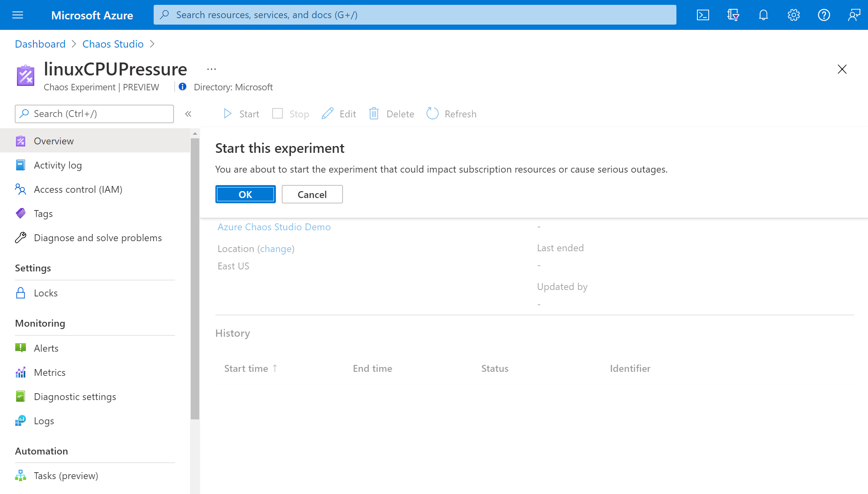Expand the Diagnostic settings section
This screenshot has height=494, width=868.
(75, 396)
